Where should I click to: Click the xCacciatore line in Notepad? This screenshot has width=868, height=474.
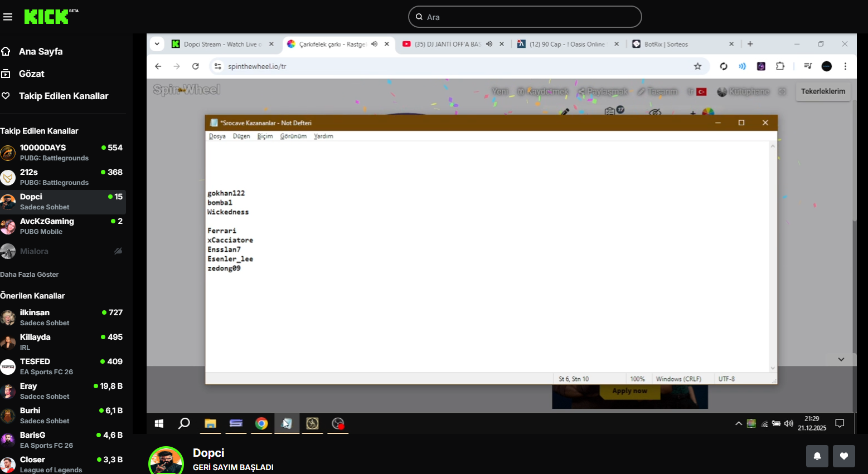pyautogui.click(x=230, y=240)
